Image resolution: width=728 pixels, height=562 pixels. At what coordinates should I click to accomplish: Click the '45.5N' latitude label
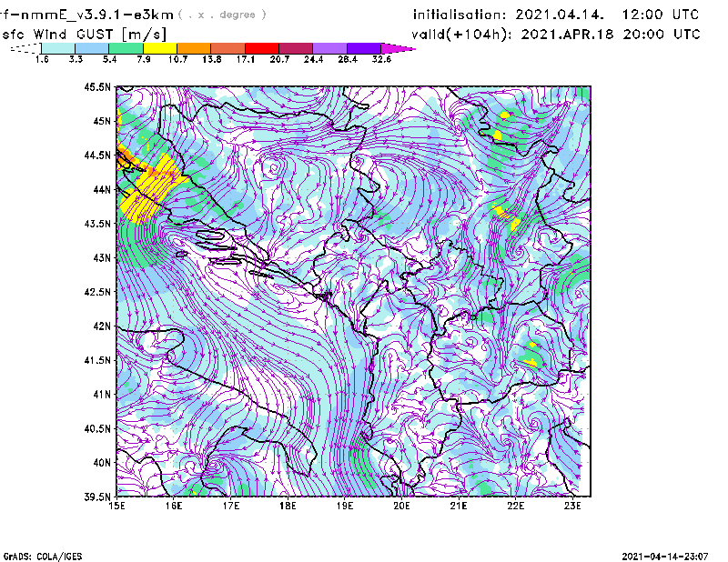click(x=98, y=86)
